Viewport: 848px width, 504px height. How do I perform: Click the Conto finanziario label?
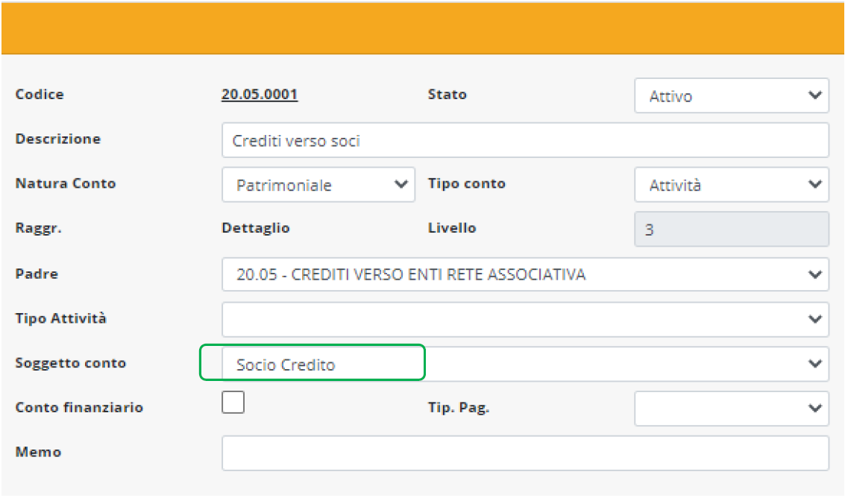79,408
